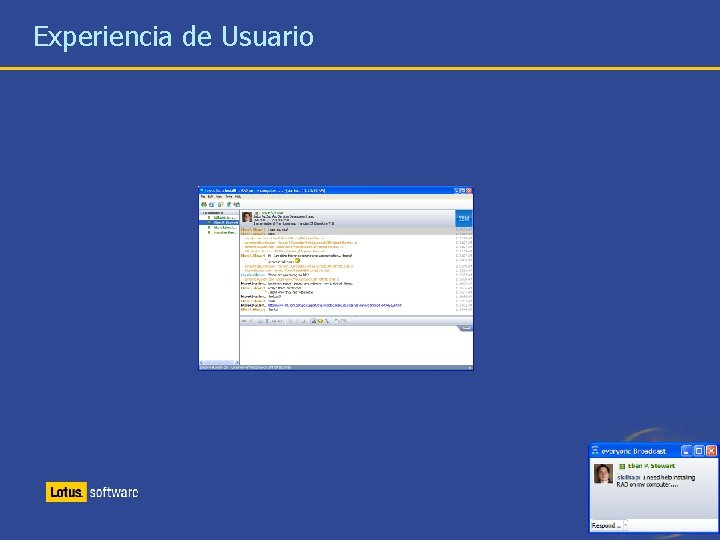Screen dimensions: 720x540
Task: Click the participant photo in the chat header
Action: [247, 217]
